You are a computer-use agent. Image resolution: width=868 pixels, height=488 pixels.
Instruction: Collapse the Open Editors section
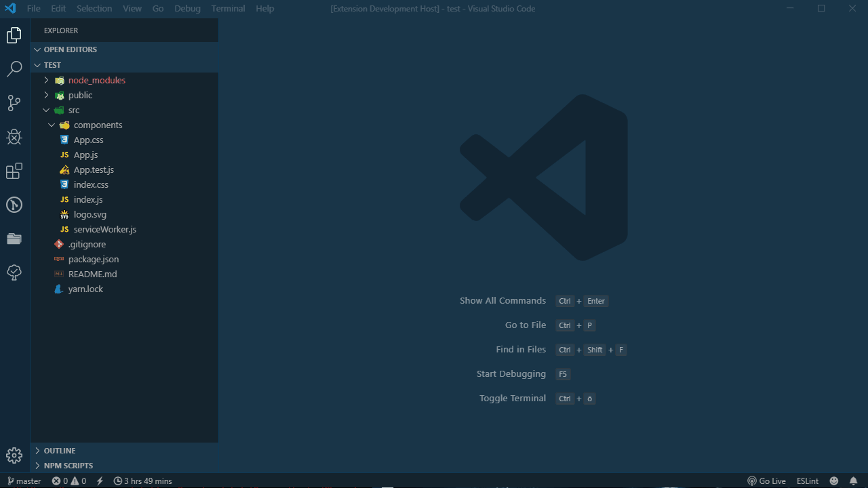point(125,49)
